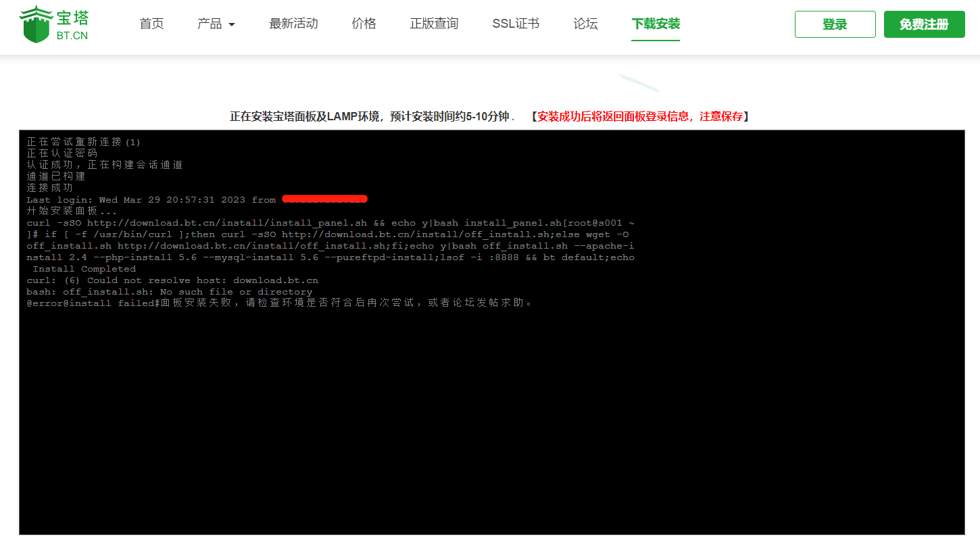Click terminal line 开始安装面板...
This screenshot has height=554, width=980.
tap(72, 211)
